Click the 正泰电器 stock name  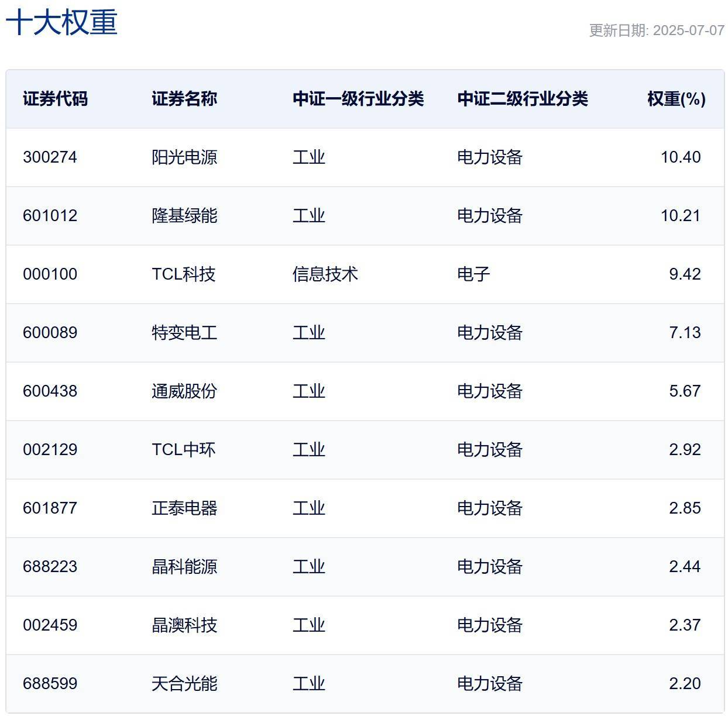[184, 508]
